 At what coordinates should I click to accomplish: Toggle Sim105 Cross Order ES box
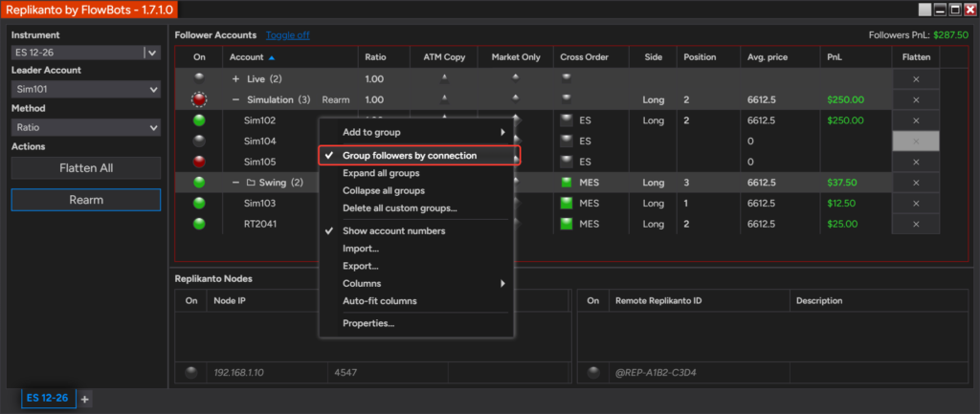coord(567,162)
